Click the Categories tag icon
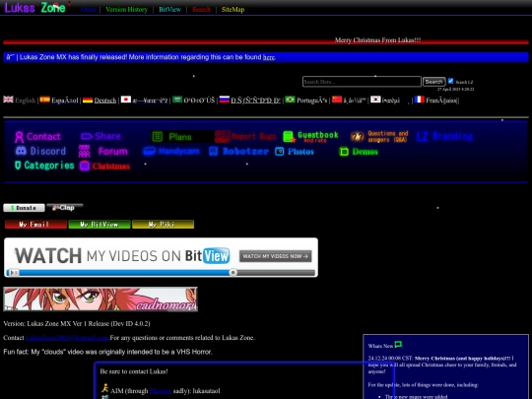The width and height of the screenshot is (532, 399). pyautogui.click(x=18, y=166)
